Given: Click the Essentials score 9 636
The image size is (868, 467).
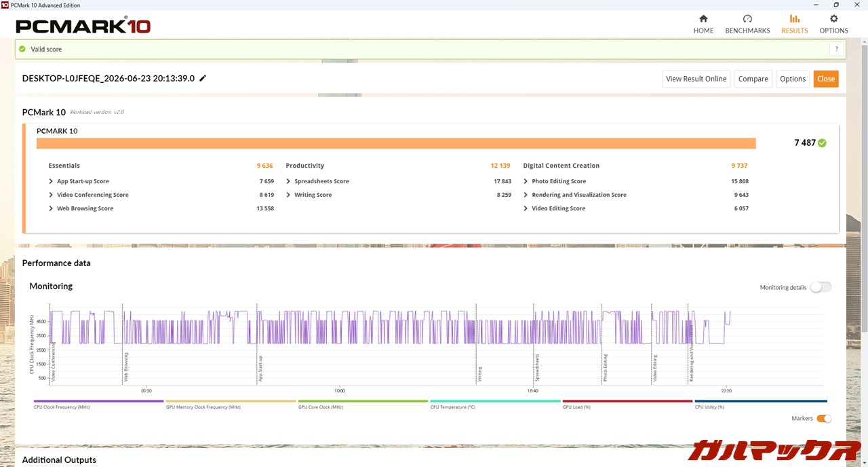Looking at the screenshot, I should pos(264,166).
